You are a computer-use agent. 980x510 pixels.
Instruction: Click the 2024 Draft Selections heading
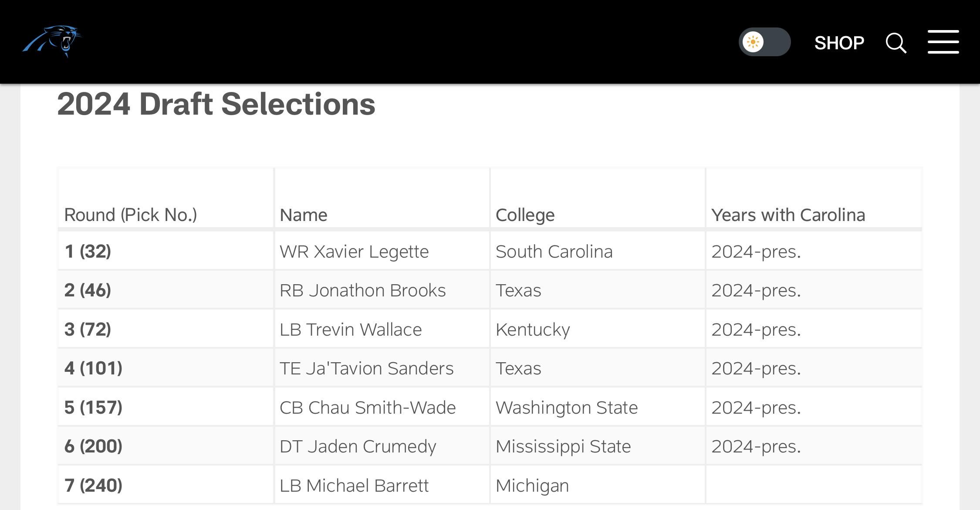coord(216,104)
